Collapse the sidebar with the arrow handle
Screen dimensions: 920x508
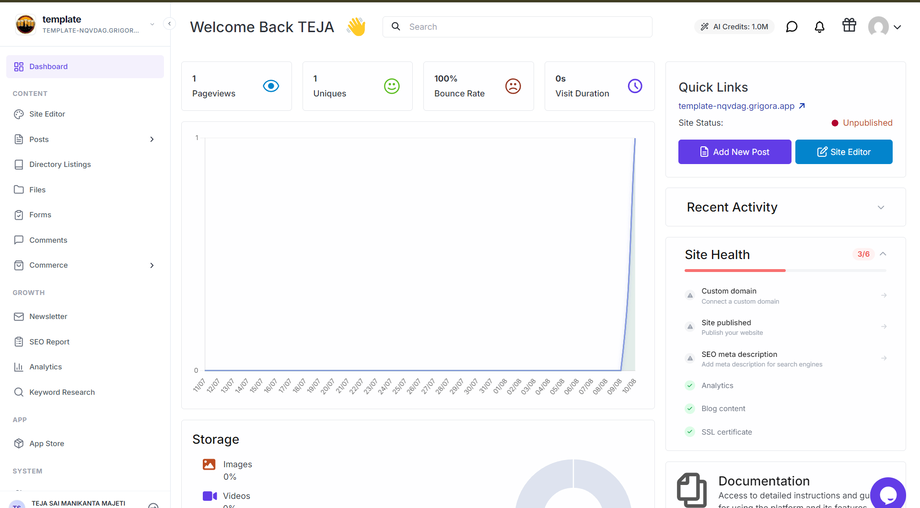tap(169, 24)
